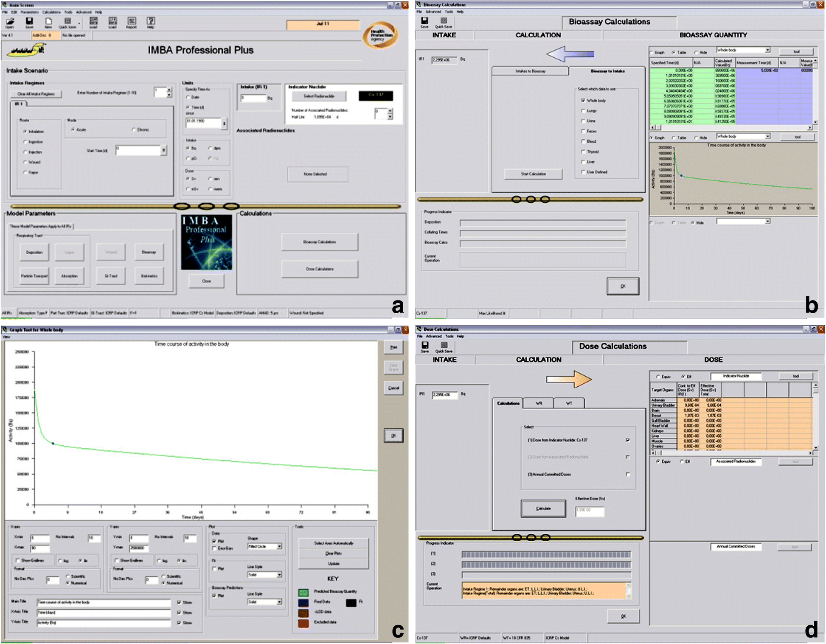Open Advanced menu in Bioassay Calculations window
This screenshot has height=644, width=826.
(433, 12)
